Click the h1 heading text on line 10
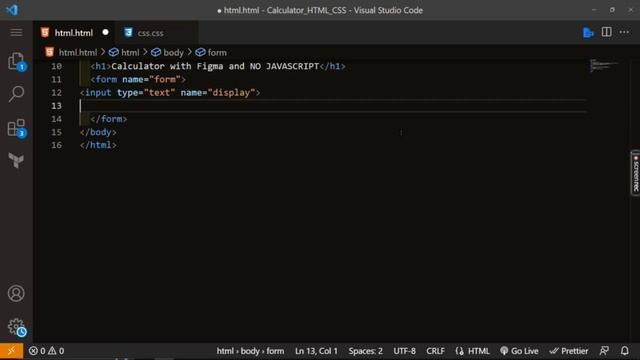Image resolution: width=640 pixels, height=360 pixels. point(215,67)
